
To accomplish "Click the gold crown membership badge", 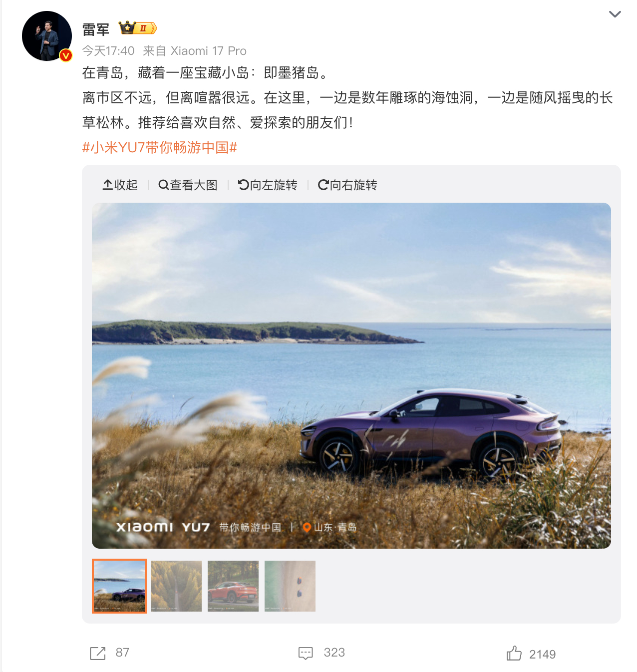I will 138,28.
